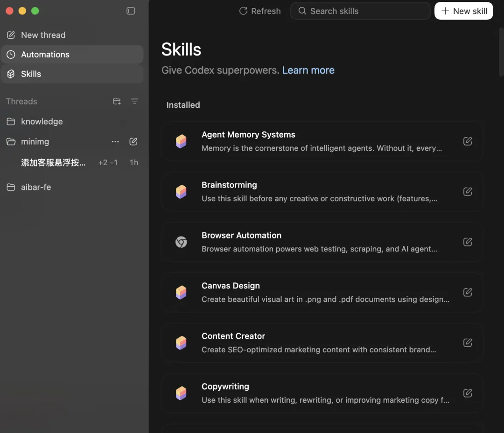The image size is (504, 433).
Task: Click the Canvas Design cube icon
Action: [x=181, y=292]
